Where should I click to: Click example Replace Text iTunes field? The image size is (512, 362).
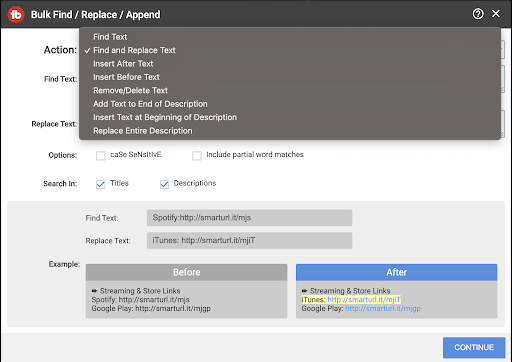tap(249, 240)
